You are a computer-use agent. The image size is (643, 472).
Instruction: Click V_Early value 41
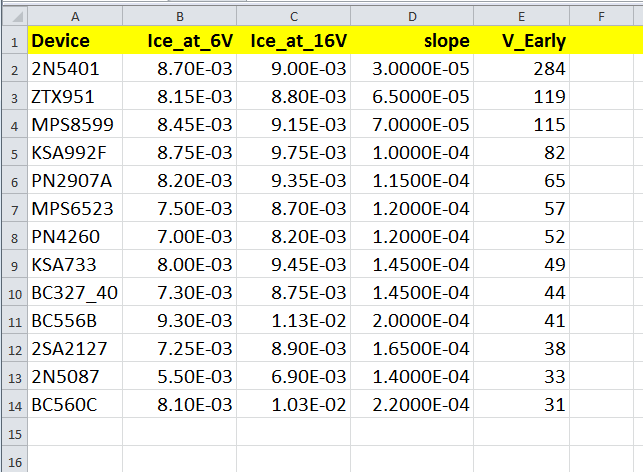[522, 320]
